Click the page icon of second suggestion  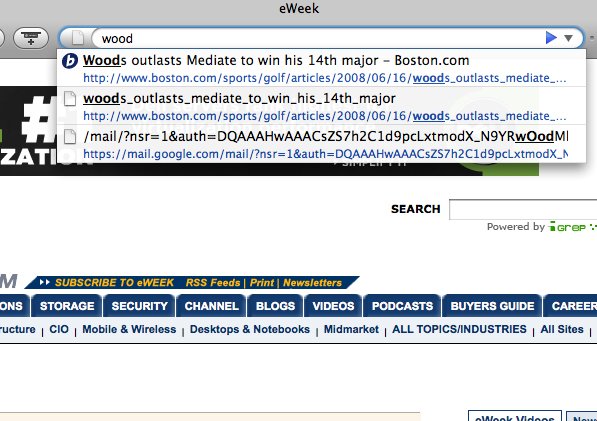click(x=70, y=99)
